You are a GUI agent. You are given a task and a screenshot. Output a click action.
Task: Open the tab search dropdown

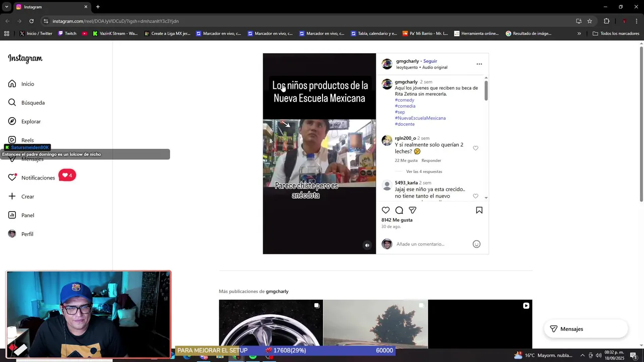(7, 7)
